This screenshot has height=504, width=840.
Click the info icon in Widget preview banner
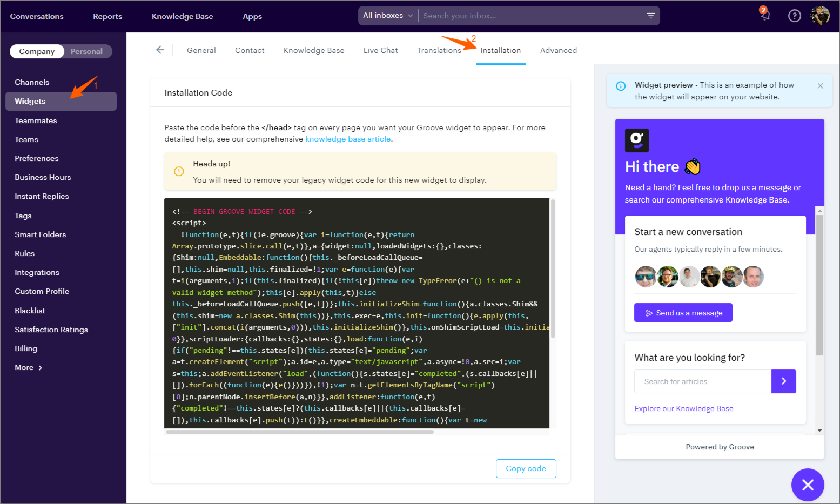tap(621, 86)
